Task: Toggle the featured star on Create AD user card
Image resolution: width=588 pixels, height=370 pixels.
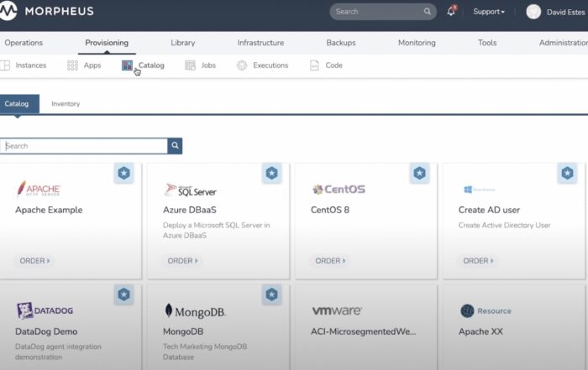Action: 567,173
